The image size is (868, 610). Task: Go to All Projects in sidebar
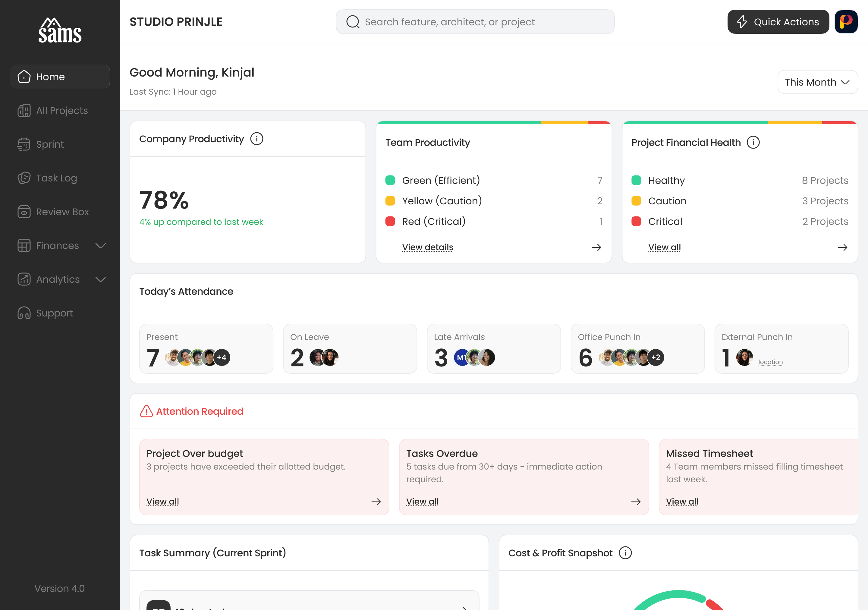click(61, 110)
